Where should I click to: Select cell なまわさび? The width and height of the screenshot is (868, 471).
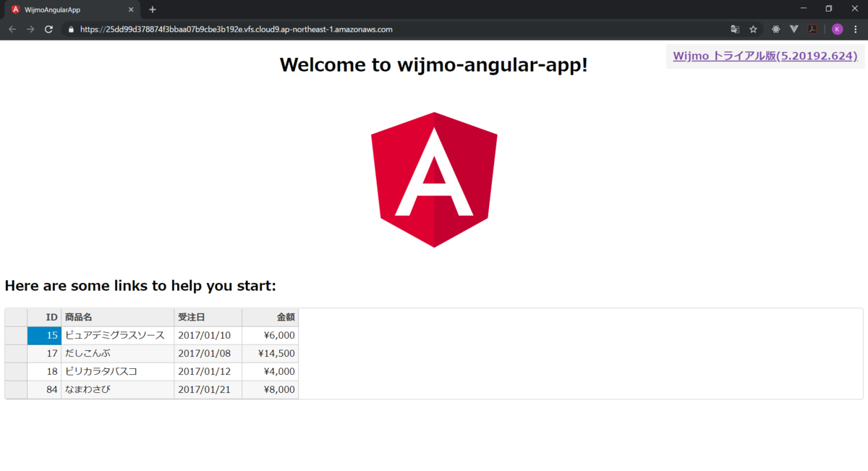(x=118, y=389)
